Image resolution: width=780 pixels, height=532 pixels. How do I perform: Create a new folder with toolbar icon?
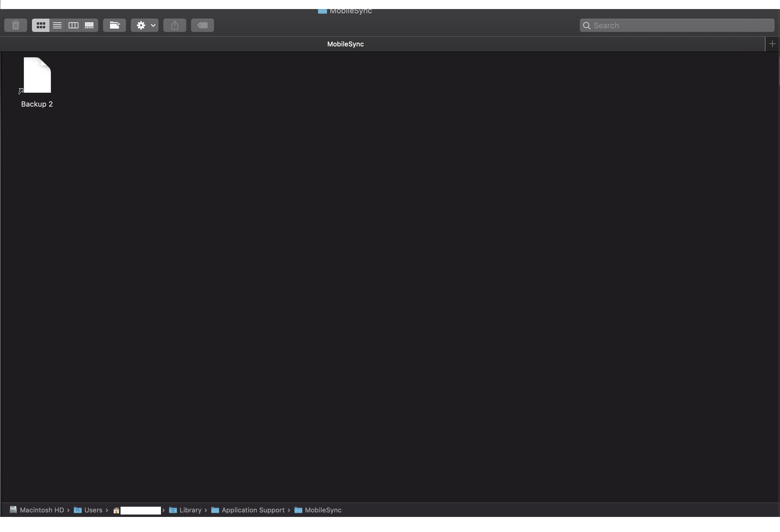coord(115,25)
